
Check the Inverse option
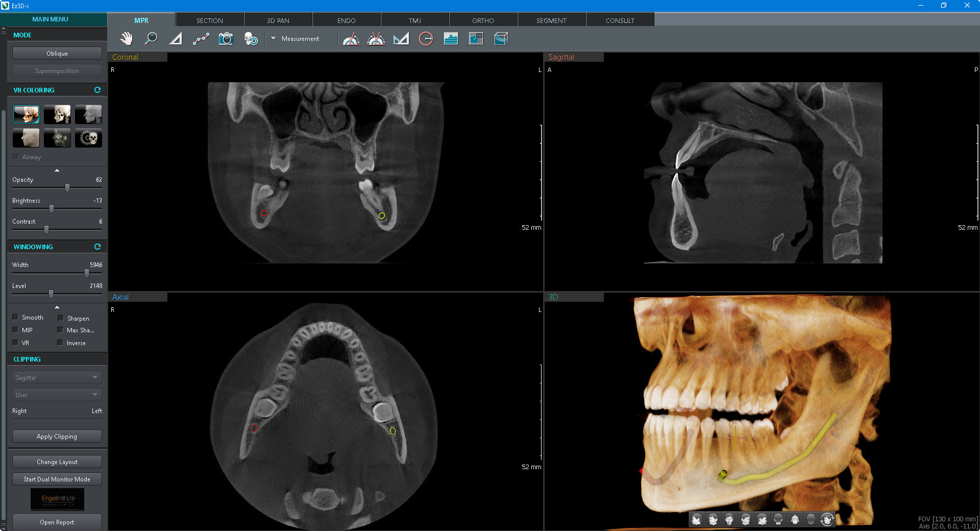click(61, 343)
